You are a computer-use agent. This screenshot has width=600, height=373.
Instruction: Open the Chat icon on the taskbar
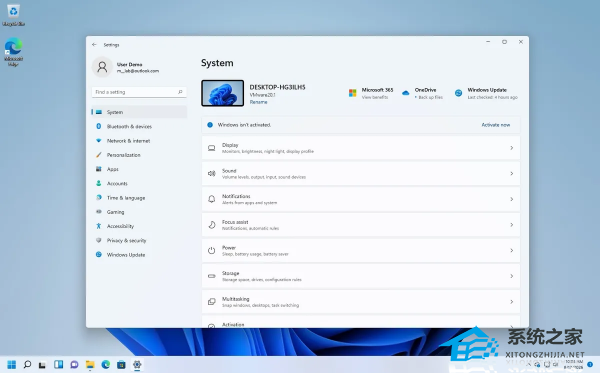pos(74,365)
